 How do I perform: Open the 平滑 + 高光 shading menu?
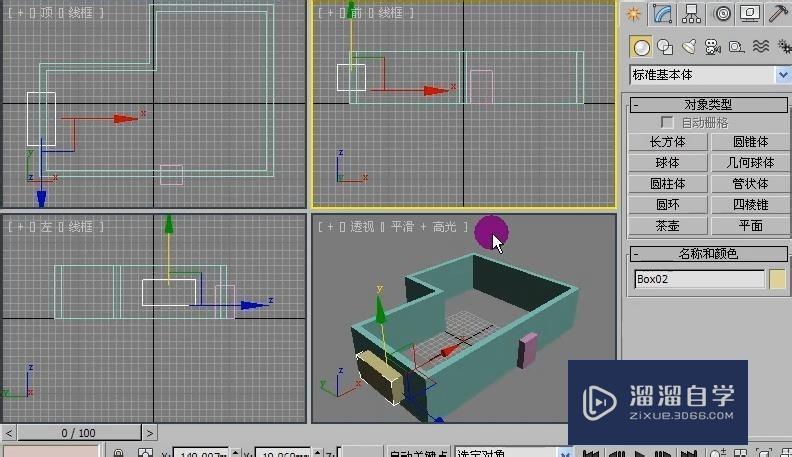(x=423, y=227)
